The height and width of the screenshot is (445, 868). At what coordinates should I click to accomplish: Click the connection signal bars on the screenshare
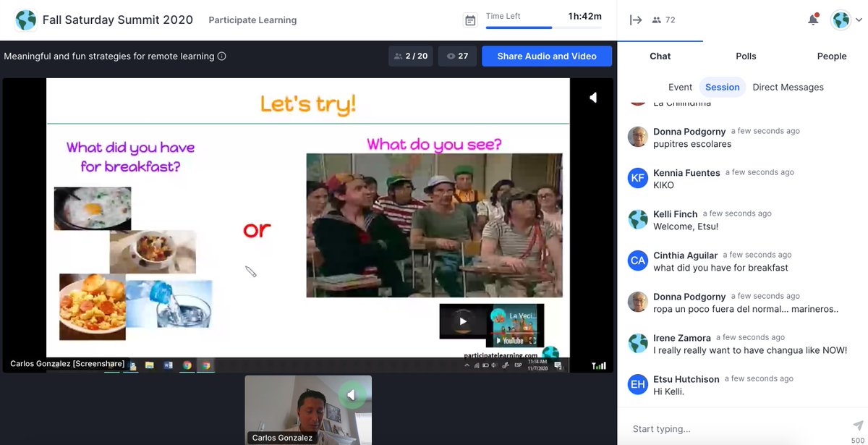point(599,365)
